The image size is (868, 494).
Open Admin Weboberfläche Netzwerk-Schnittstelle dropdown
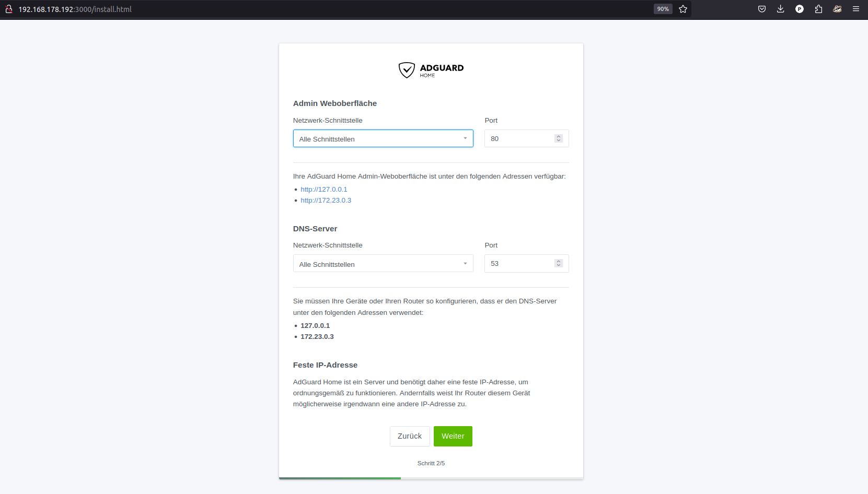[x=383, y=139]
